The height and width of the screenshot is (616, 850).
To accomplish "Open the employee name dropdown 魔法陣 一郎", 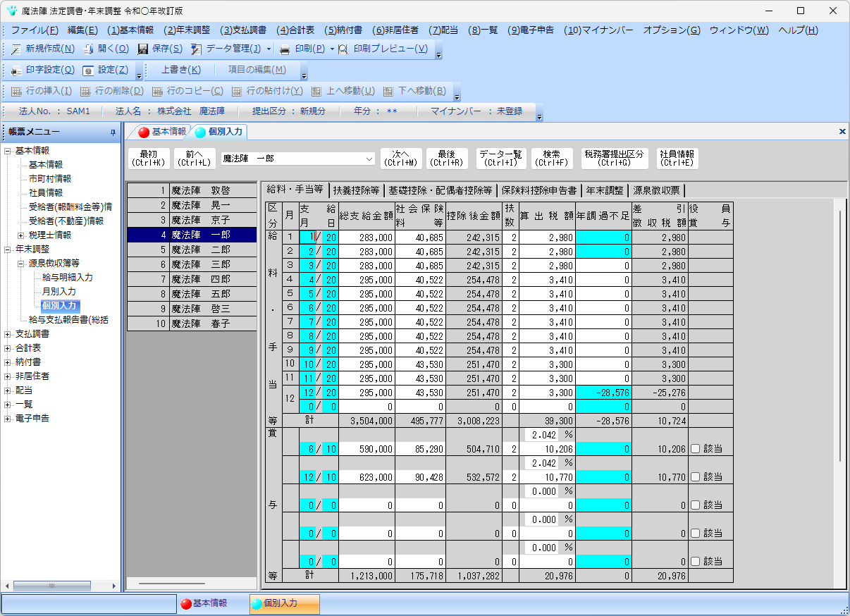I will 370,159.
